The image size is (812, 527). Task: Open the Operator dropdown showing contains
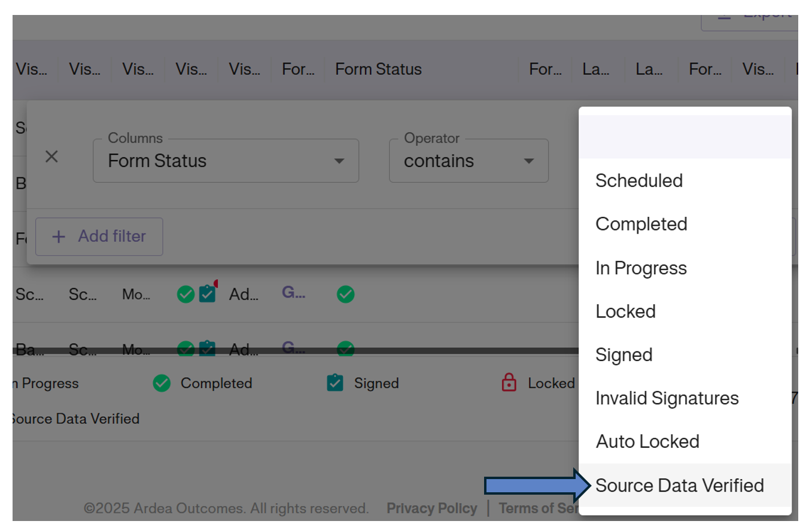click(x=469, y=160)
